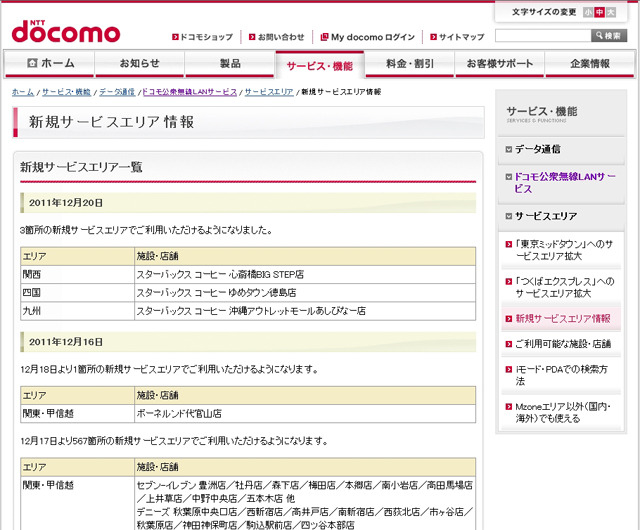The image size is (640, 530).
Task: Open Mzoneエリア以外でも使える sidebar link
Action: click(562, 412)
